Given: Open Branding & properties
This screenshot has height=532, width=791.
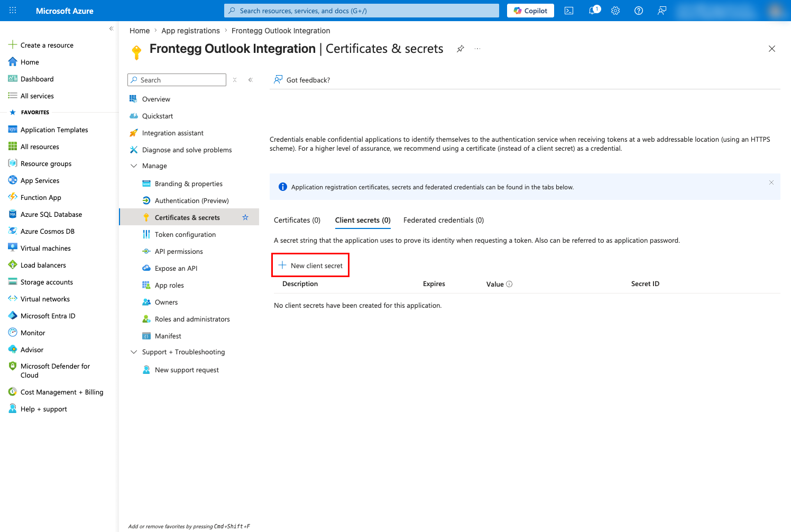Looking at the screenshot, I should (189, 184).
